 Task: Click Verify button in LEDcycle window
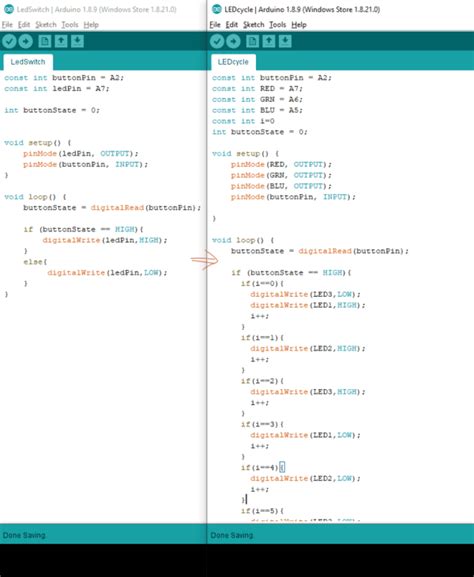pos(217,41)
